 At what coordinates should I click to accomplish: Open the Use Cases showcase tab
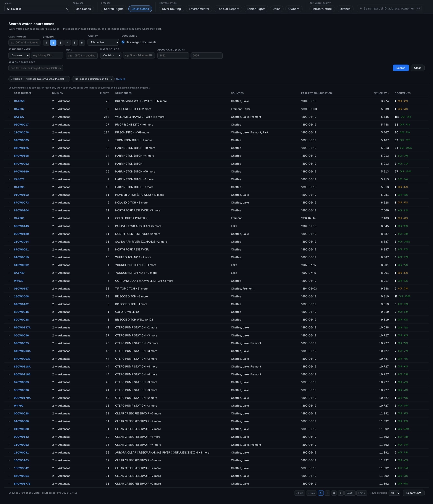(83, 9)
